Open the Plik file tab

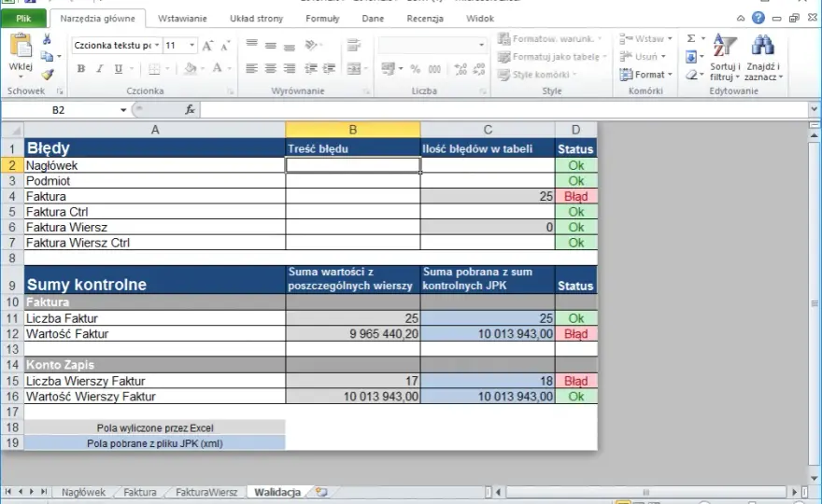coord(23,19)
